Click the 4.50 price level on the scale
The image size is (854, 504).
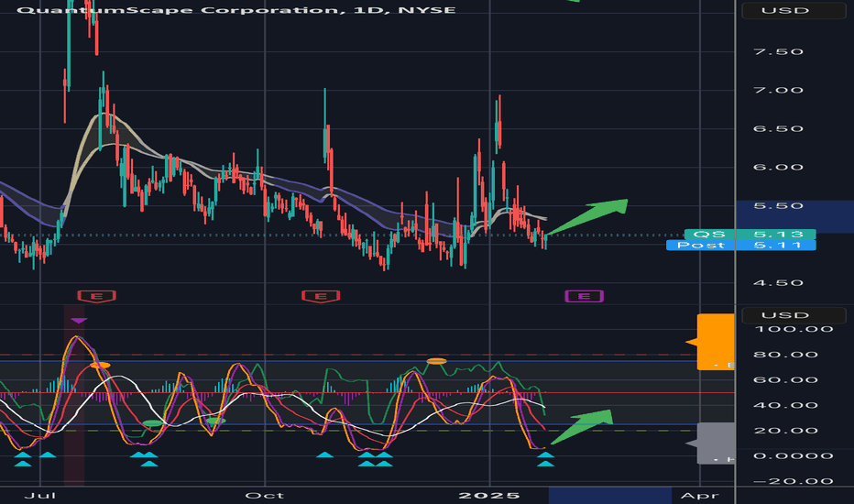point(778,283)
